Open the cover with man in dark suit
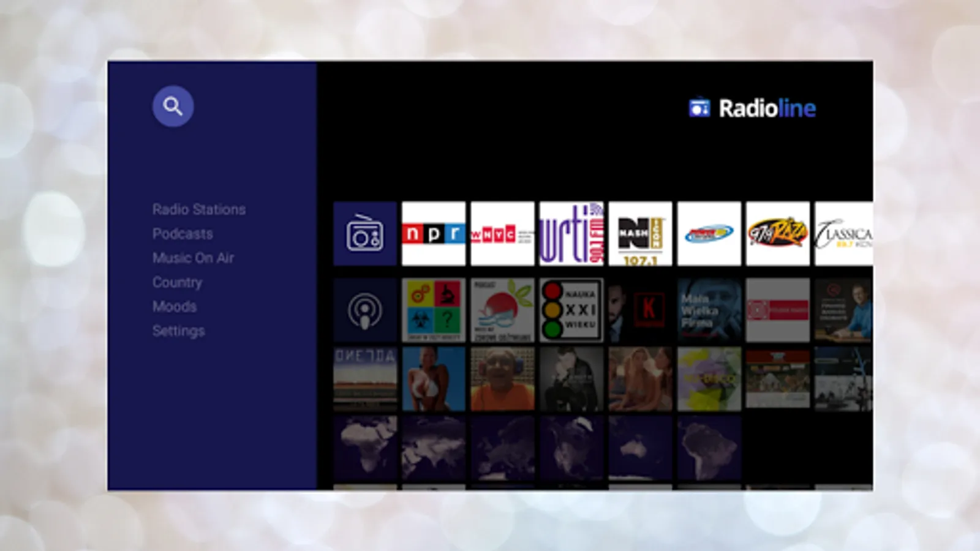This screenshot has height=551, width=980. tap(571, 379)
